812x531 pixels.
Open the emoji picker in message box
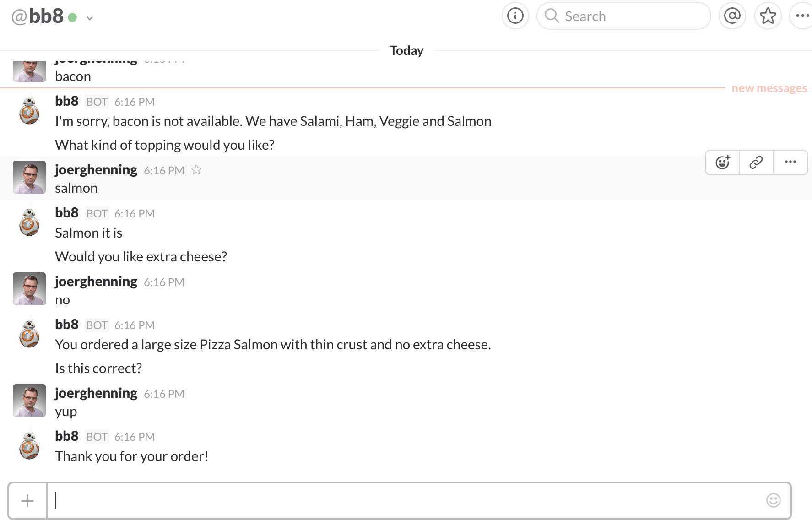(774, 500)
